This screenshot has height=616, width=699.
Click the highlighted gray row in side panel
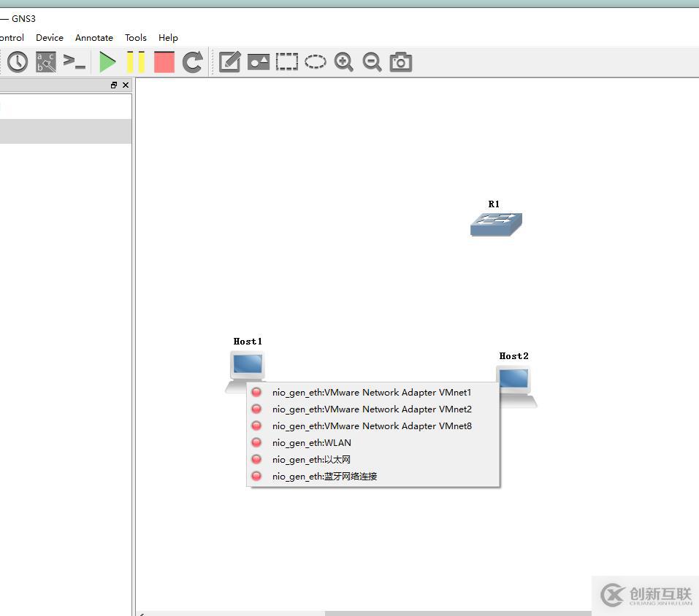pyautogui.click(x=66, y=131)
